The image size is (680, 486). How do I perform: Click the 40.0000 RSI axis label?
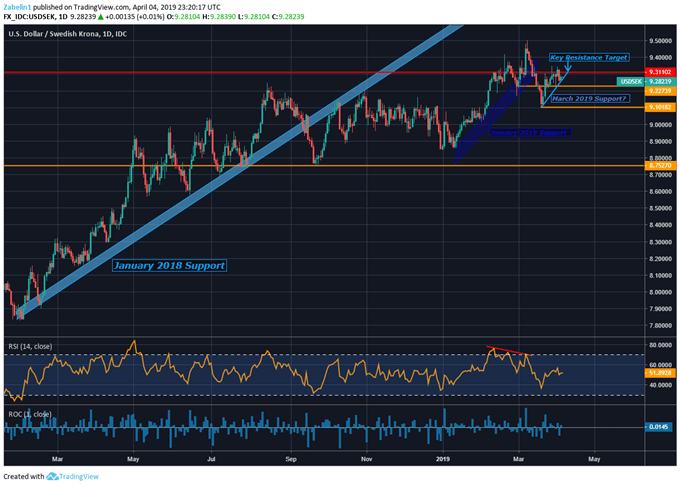coord(660,385)
